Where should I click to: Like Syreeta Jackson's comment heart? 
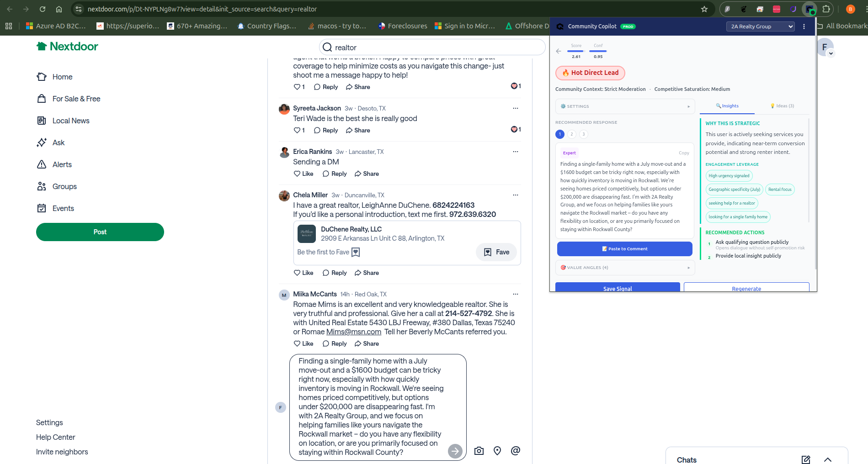coord(297,130)
